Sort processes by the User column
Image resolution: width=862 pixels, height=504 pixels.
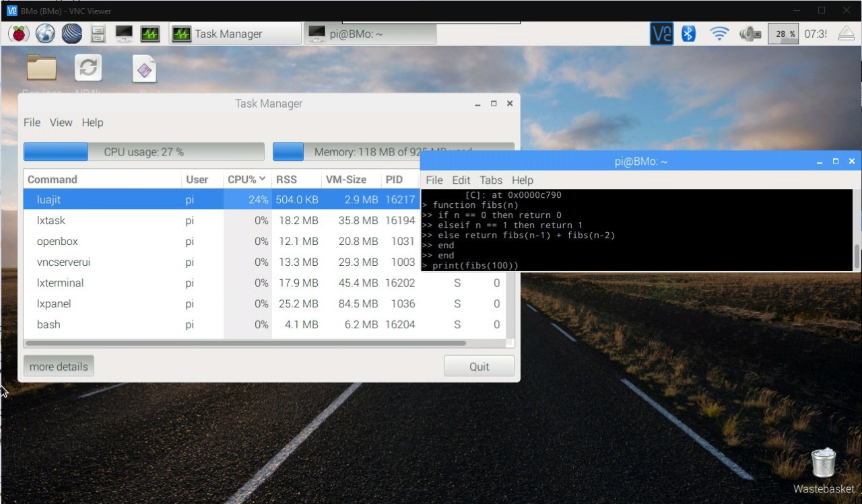[x=202, y=179]
